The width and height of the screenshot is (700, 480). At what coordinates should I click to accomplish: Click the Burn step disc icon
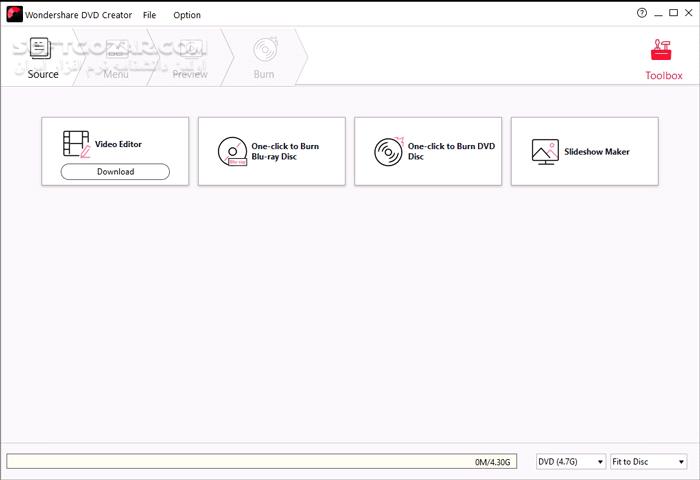(266, 49)
